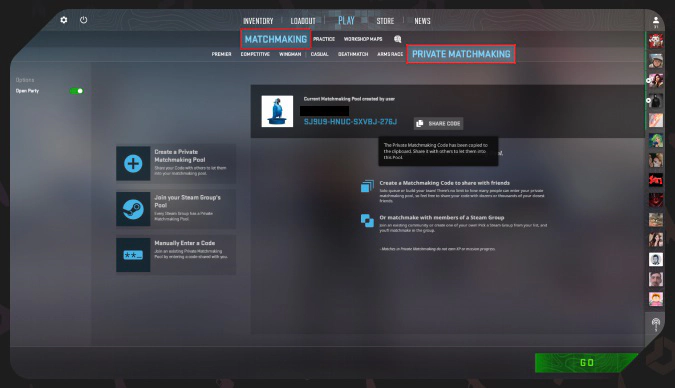Switch to the Practice sub-tab
This screenshot has height=388, width=675.
(x=324, y=39)
